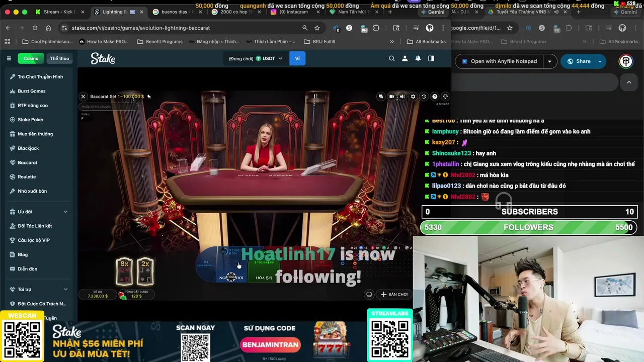Expand Tài trợ section chevron
The width and height of the screenshot is (644, 362).
(65, 289)
